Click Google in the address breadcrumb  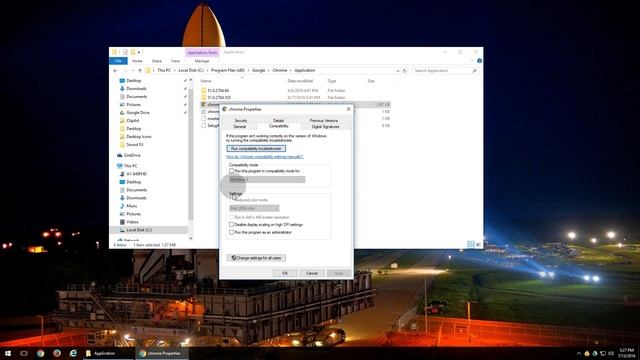tap(258, 71)
